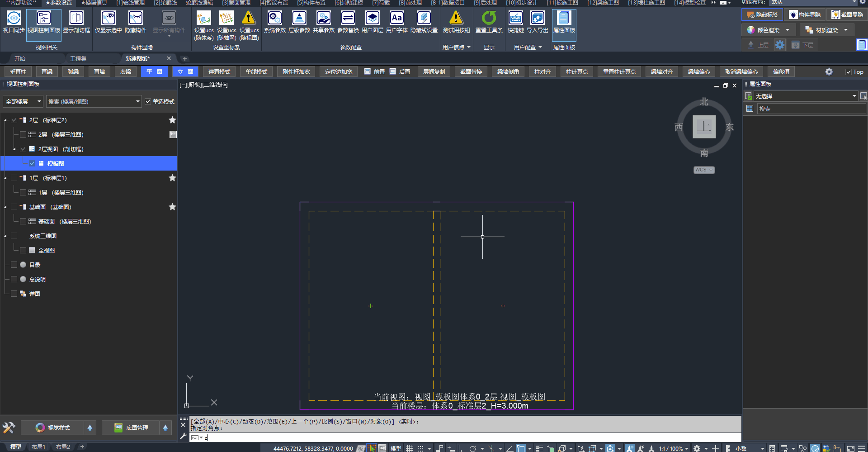Open 系统参数 system parameters
The image size is (868, 452).
pos(274,18)
